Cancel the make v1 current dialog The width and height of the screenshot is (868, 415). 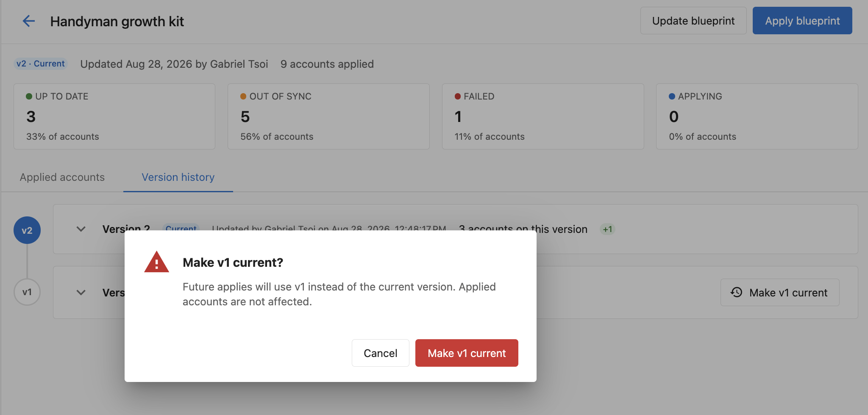tap(380, 353)
